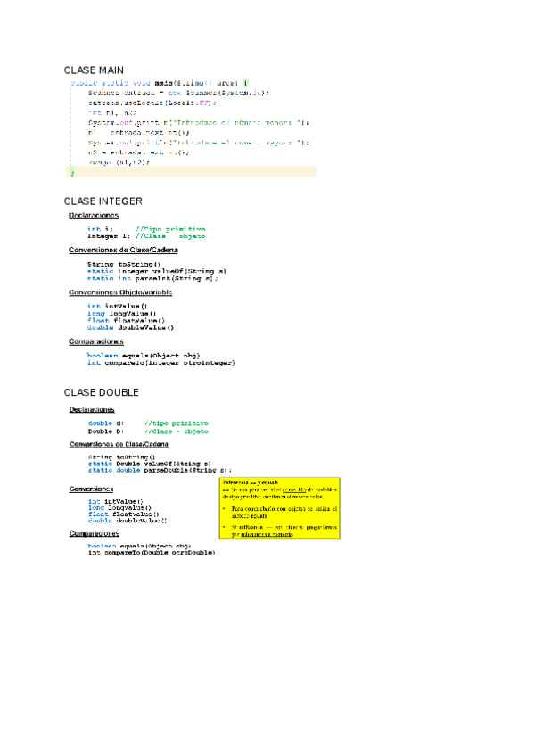Click the CLASE DOUBLE heading

101,392
